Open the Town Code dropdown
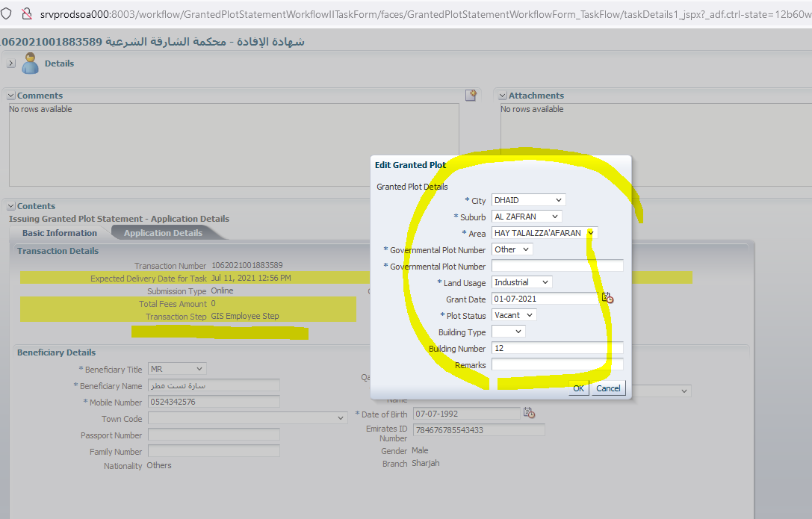 (247, 418)
